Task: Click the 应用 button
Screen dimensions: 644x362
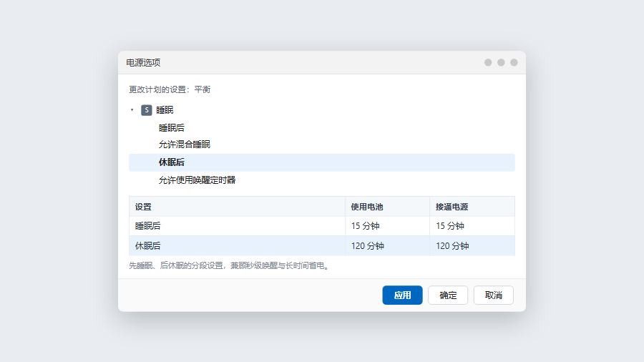Action: point(402,295)
